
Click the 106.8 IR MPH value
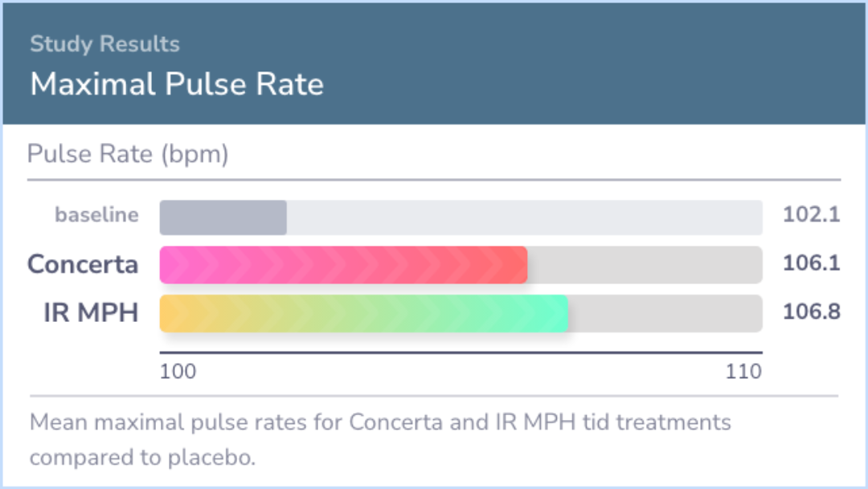point(811,312)
